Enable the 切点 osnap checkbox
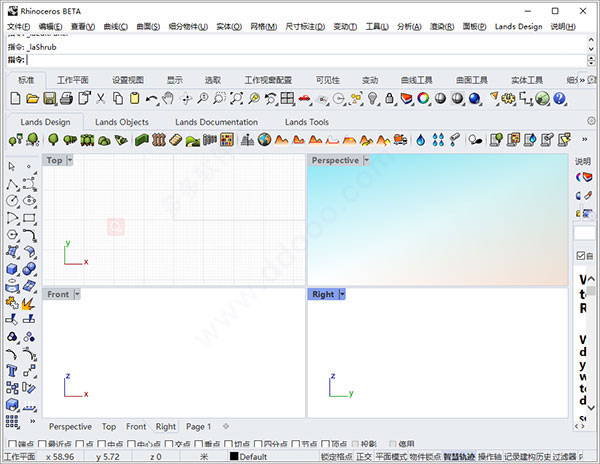 pyautogui.click(x=228, y=444)
